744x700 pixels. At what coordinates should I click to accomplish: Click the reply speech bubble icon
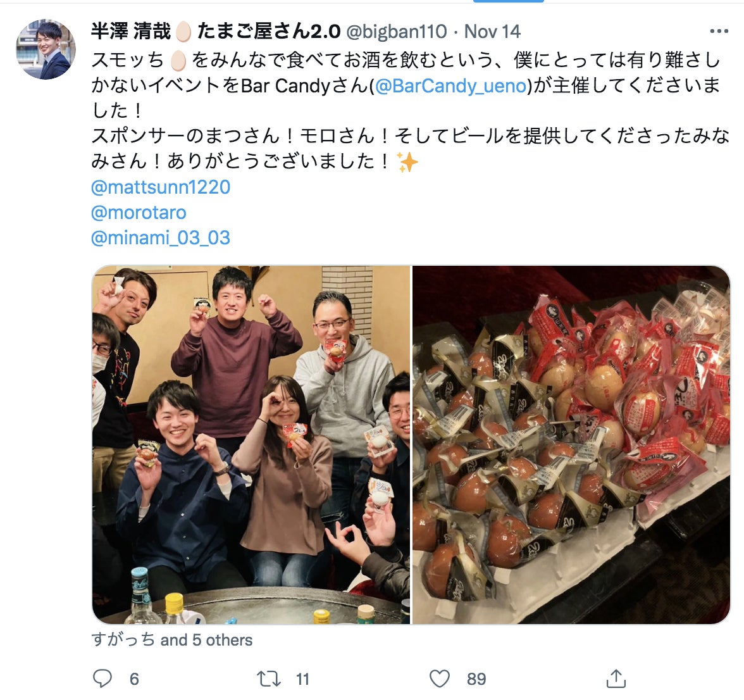click(x=102, y=678)
